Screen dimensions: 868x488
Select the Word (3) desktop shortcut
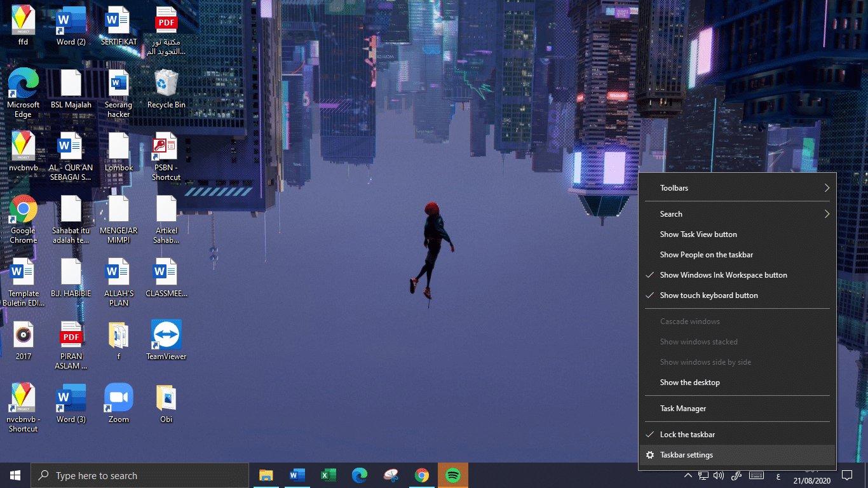[x=71, y=403]
